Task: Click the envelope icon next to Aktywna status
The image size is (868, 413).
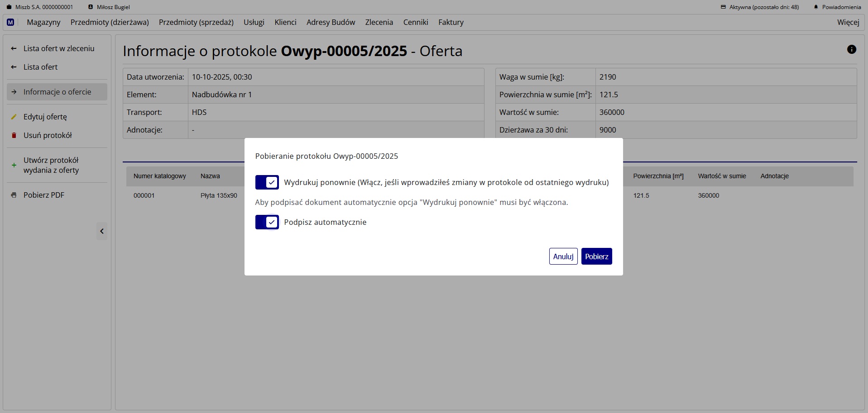Action: 723,7
